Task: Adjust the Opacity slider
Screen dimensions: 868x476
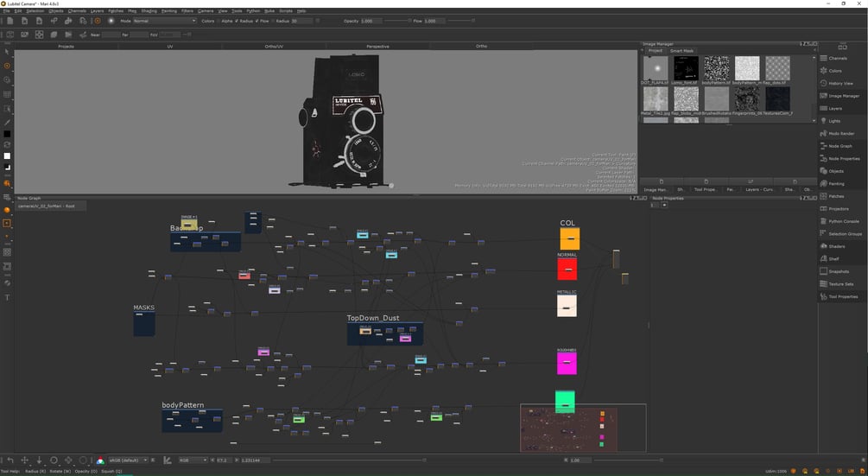Action: (397, 21)
